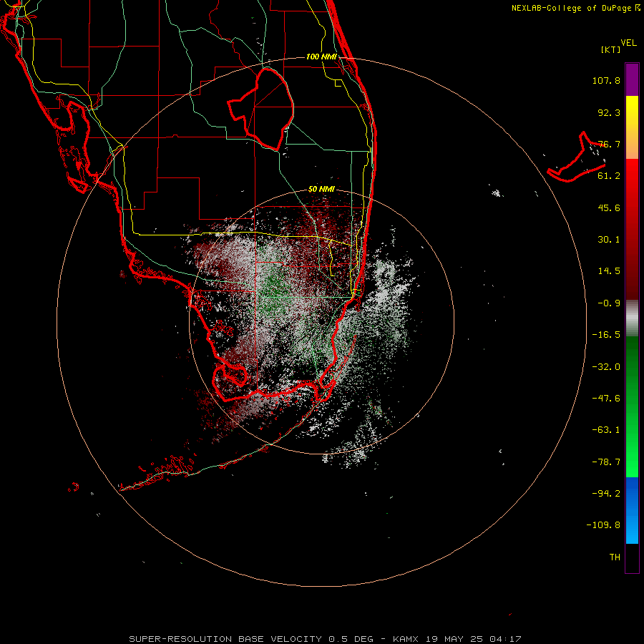Click the -109.8 velocity scale value
644x644 pixels.
click(x=603, y=525)
